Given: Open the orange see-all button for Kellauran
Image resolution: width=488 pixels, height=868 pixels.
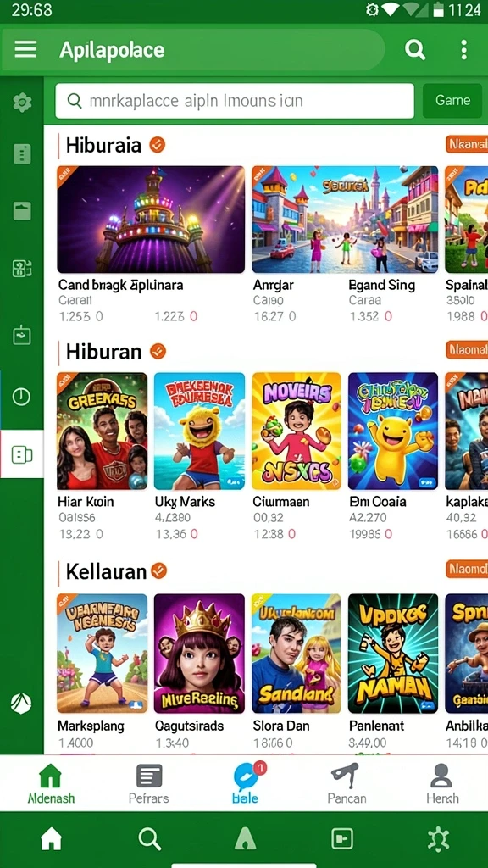Looking at the screenshot, I should pos(467,569).
